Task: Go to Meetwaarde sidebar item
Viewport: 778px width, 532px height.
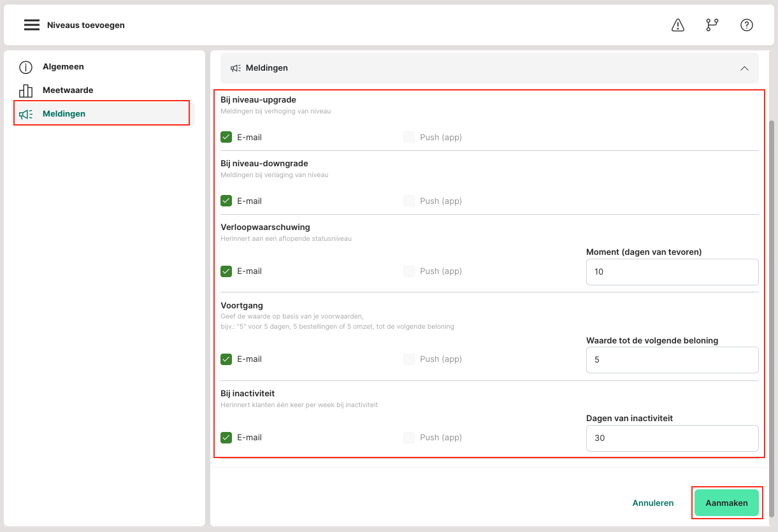Action: click(x=68, y=90)
